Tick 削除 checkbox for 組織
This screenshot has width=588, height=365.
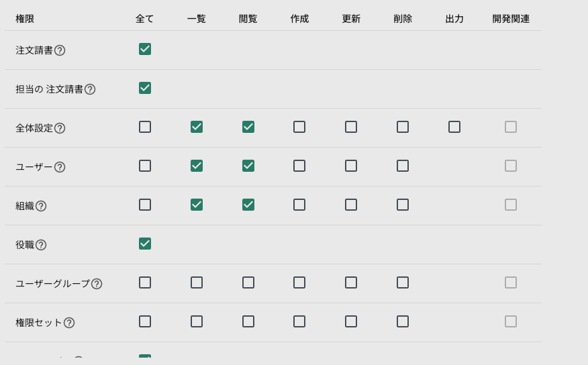click(403, 205)
